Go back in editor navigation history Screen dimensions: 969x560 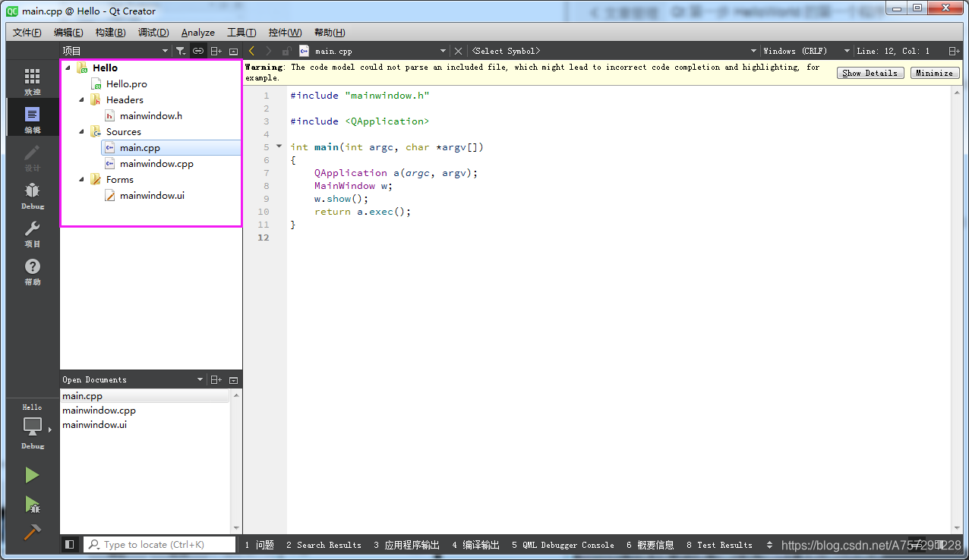251,51
